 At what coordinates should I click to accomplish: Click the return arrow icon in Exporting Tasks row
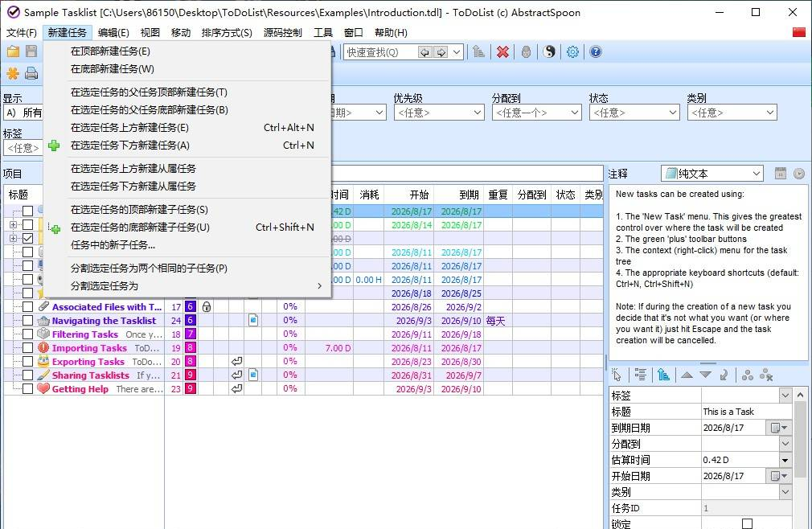coord(236,361)
